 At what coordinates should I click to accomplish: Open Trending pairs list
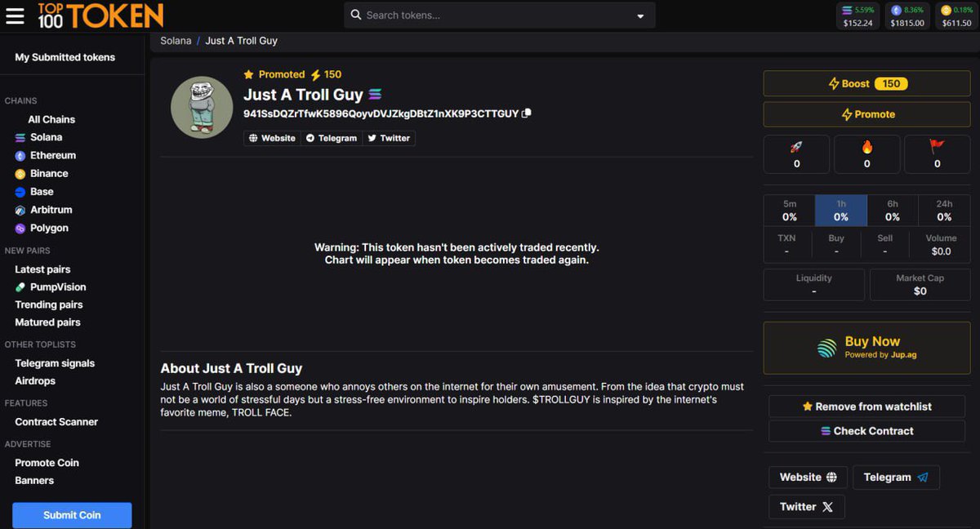[49, 305]
